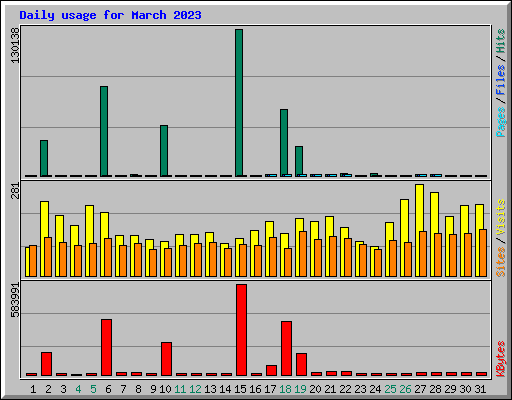
Task: Click the "Pages" legend label
Action: click(x=500, y=122)
